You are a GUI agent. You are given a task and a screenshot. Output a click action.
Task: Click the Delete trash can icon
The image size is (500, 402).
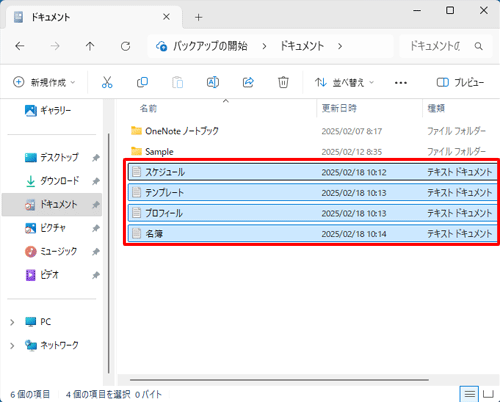(283, 82)
